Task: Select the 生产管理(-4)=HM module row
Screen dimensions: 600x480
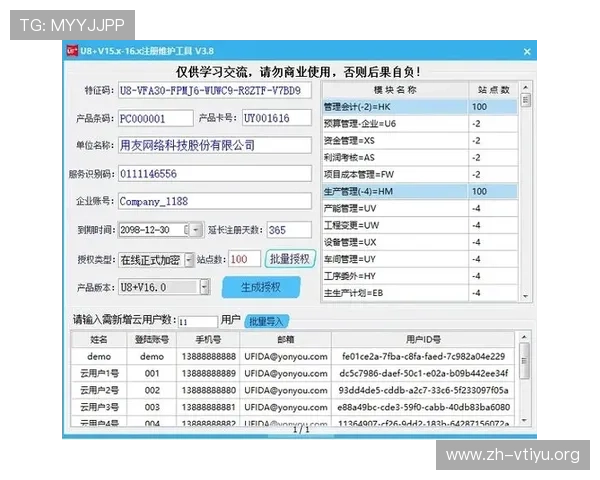Action: click(x=420, y=191)
